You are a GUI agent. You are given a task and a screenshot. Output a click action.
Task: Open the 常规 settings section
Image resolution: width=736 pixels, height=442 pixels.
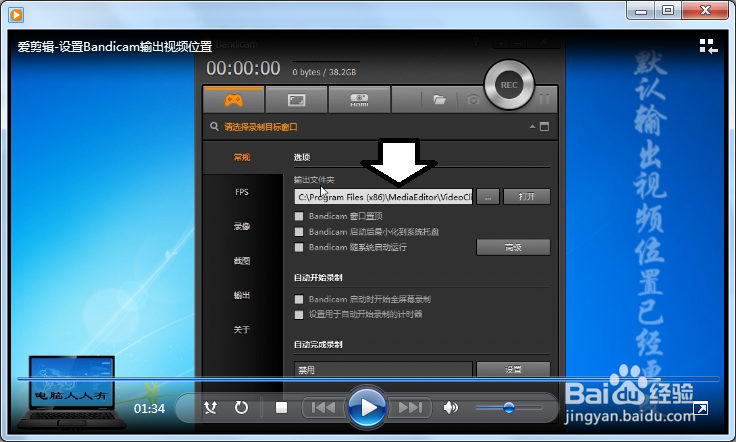242,157
